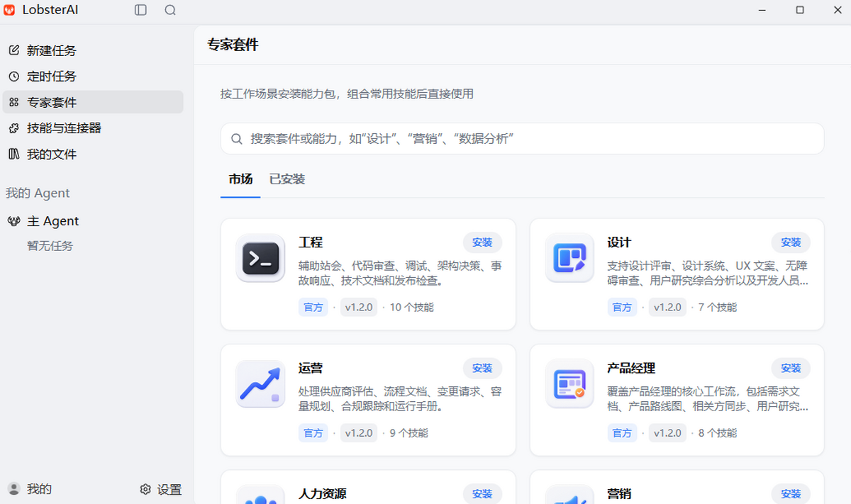Click the 设计 kit icon
This screenshot has width=851, height=504.
pos(569,258)
